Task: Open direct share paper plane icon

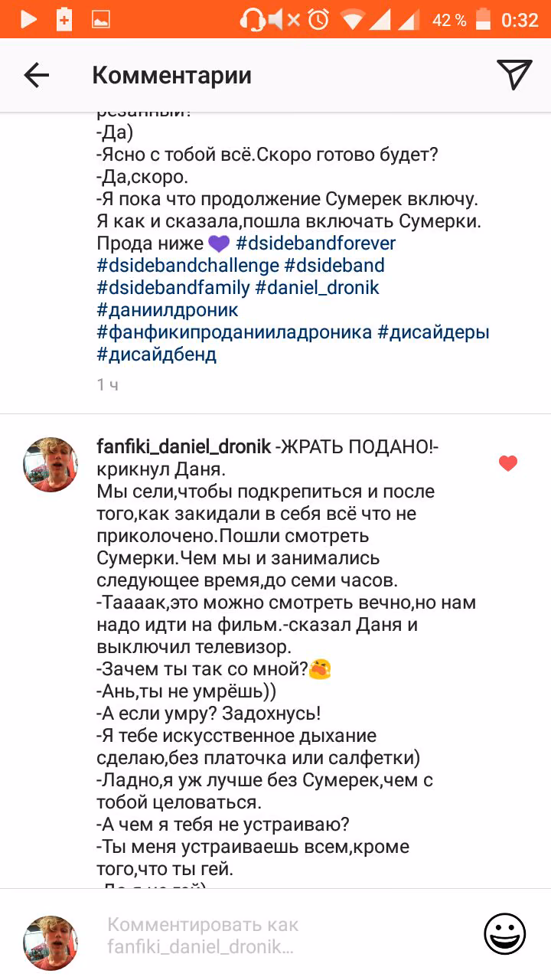Action: tap(514, 74)
